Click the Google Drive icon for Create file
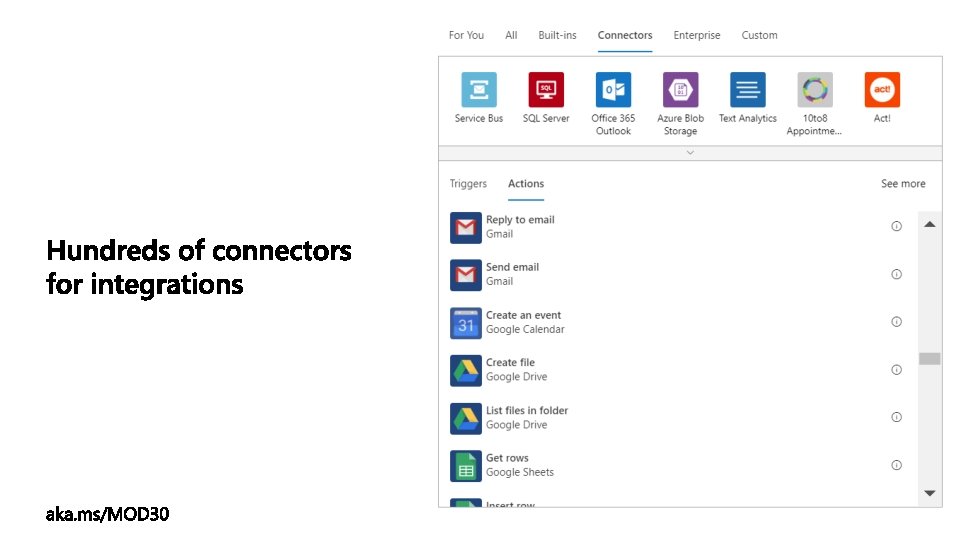The width and height of the screenshot is (960, 540). click(466, 370)
